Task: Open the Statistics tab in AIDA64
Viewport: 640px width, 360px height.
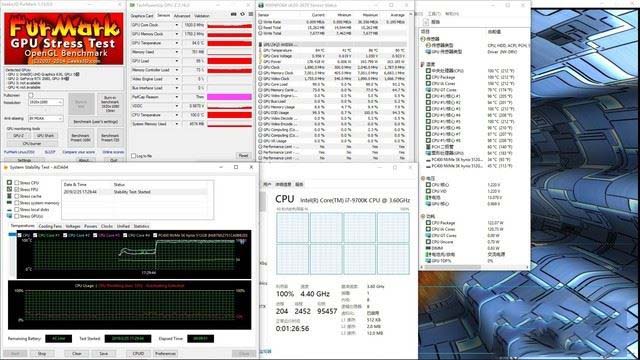Action: pos(141,226)
